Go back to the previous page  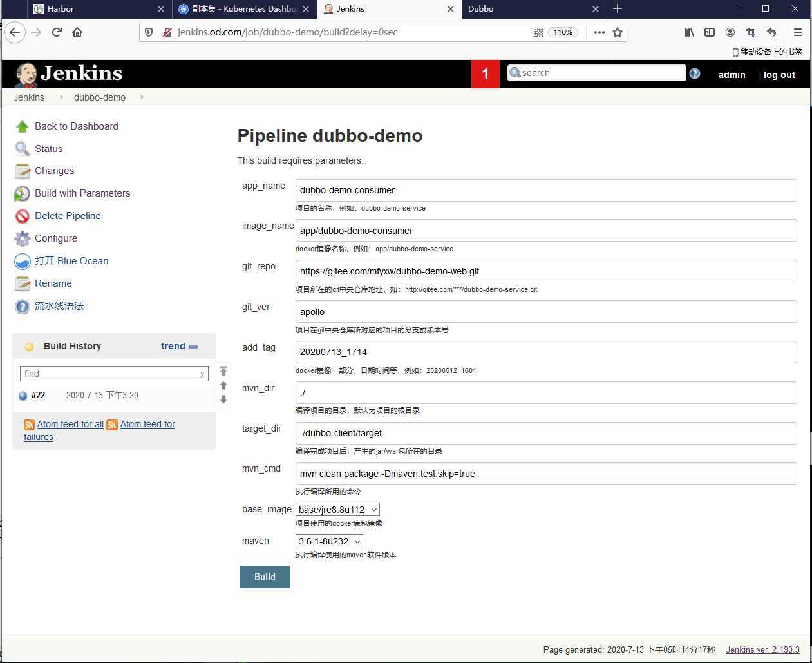(15, 32)
